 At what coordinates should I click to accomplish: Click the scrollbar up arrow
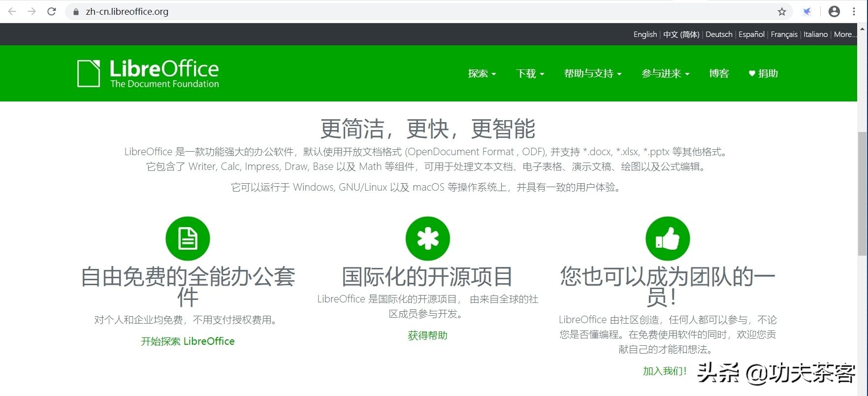863,29
